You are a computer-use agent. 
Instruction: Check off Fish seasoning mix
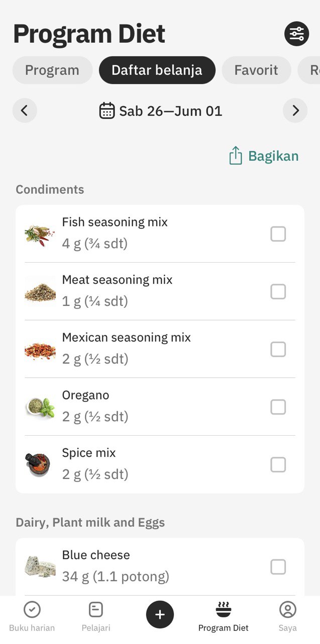click(x=278, y=234)
